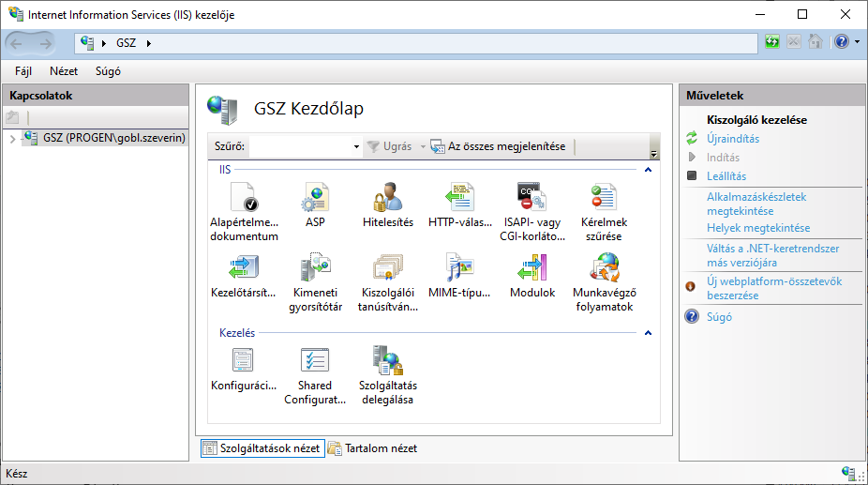The width and height of the screenshot is (868, 485).
Task: Click Új webplatform-összetevők beszerzése link
Action: click(x=774, y=288)
